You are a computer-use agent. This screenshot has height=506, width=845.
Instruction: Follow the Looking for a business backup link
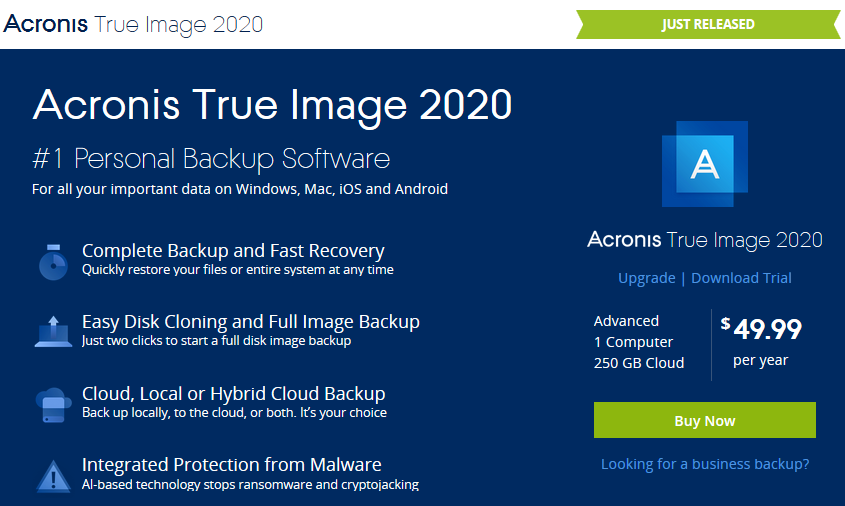click(705, 464)
